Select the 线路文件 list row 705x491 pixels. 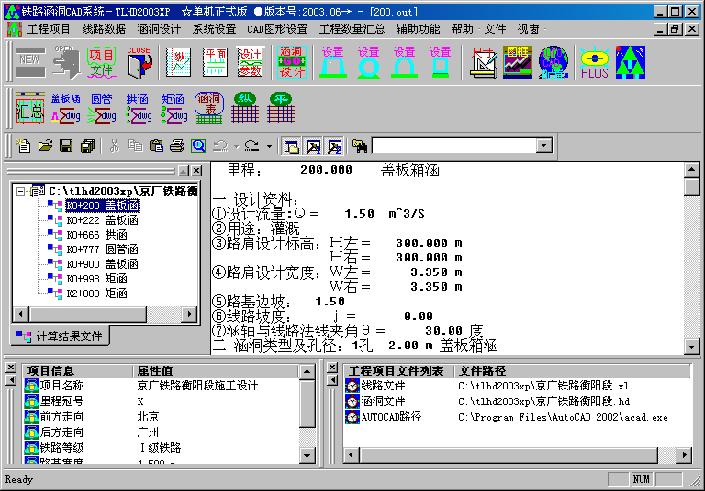tap(517, 385)
